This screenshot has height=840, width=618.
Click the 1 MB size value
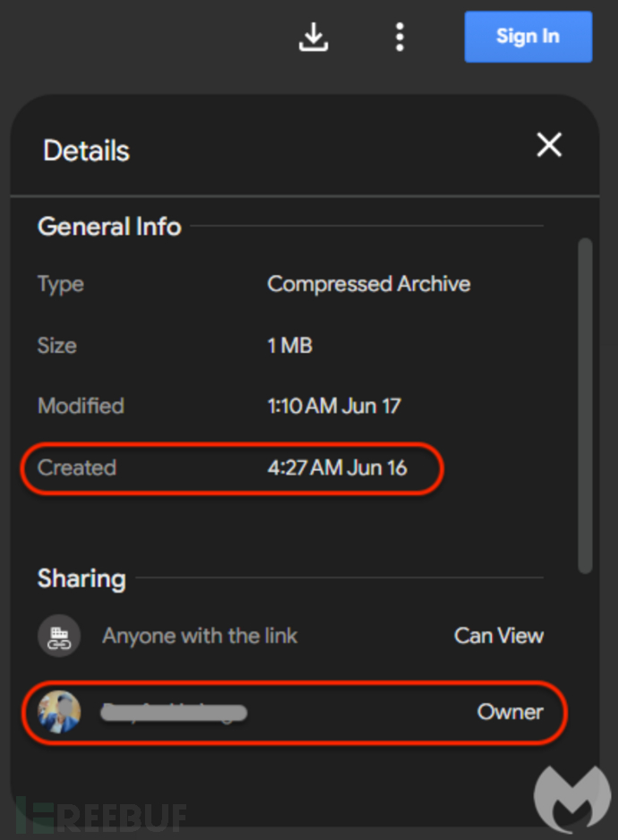tap(290, 346)
